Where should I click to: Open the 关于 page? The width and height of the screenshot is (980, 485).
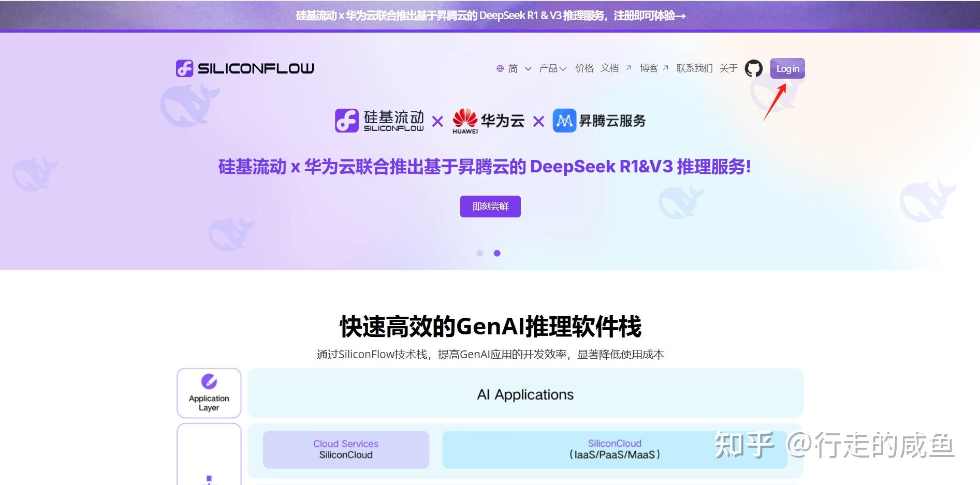pos(728,68)
